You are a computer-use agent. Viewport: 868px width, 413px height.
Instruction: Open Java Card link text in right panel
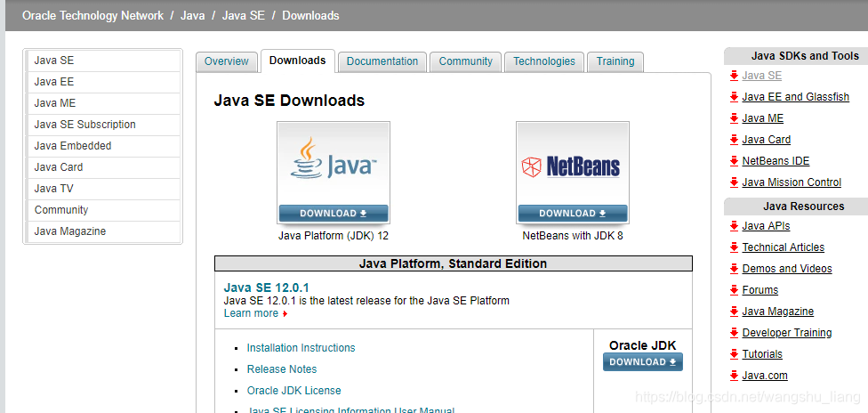[x=766, y=140]
